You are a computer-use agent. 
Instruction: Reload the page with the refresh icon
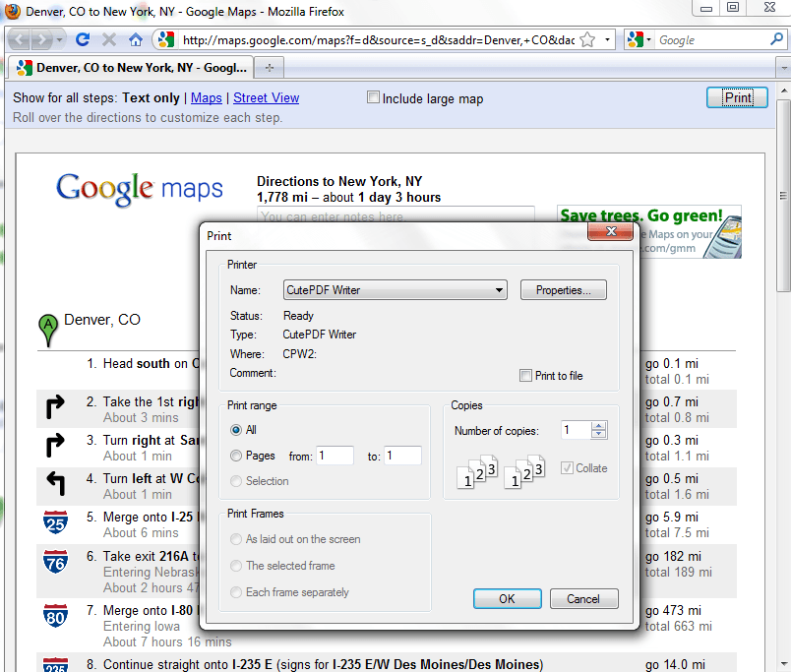[x=83, y=40]
